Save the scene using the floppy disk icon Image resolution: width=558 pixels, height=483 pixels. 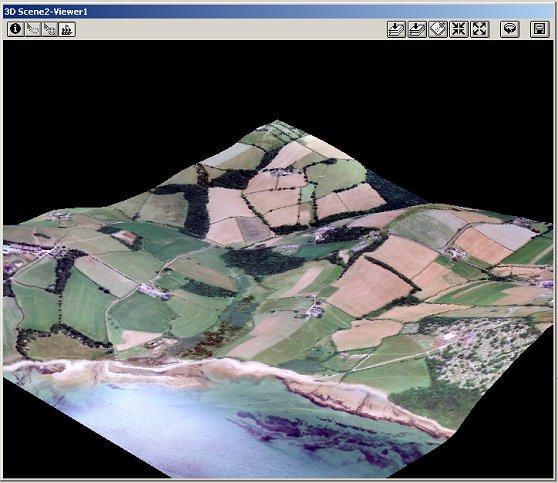539,29
